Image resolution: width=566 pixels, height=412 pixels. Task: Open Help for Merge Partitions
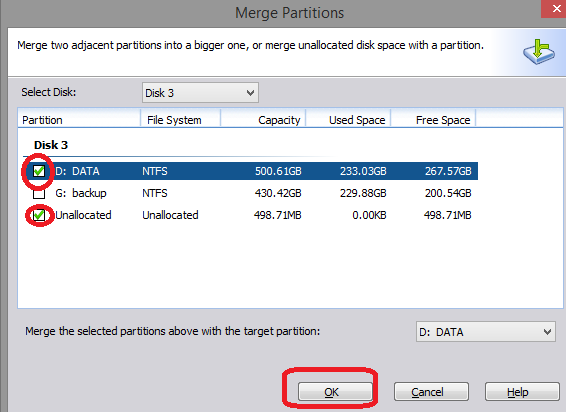pyautogui.click(x=522, y=392)
